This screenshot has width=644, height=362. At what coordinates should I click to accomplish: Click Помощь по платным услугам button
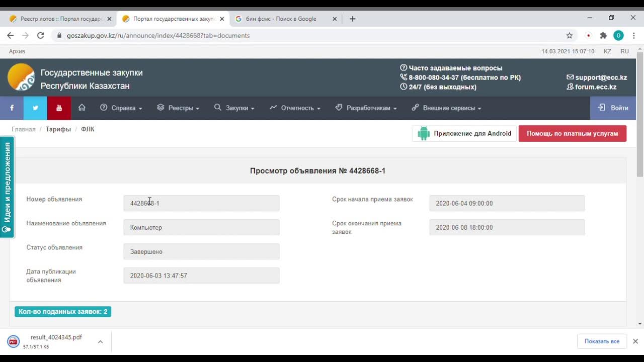(573, 133)
